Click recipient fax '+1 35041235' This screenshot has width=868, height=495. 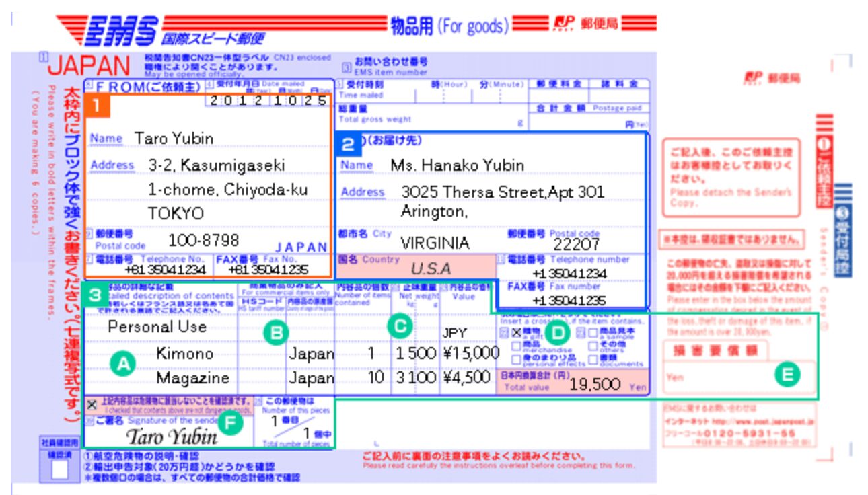click(x=569, y=300)
